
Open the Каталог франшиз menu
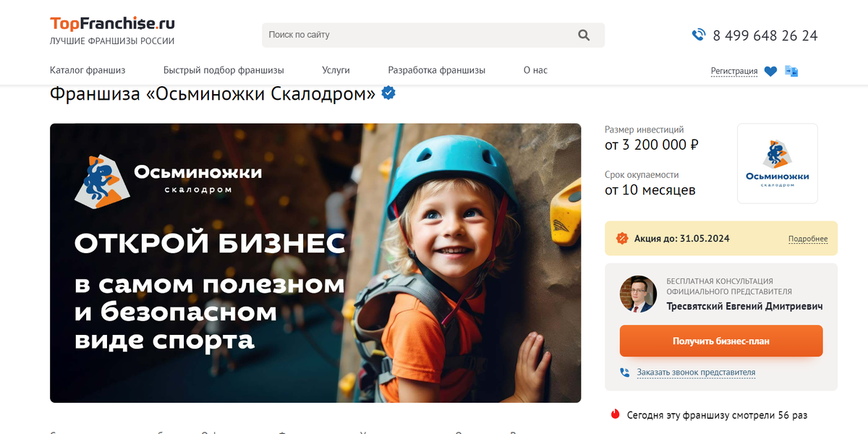(x=88, y=70)
